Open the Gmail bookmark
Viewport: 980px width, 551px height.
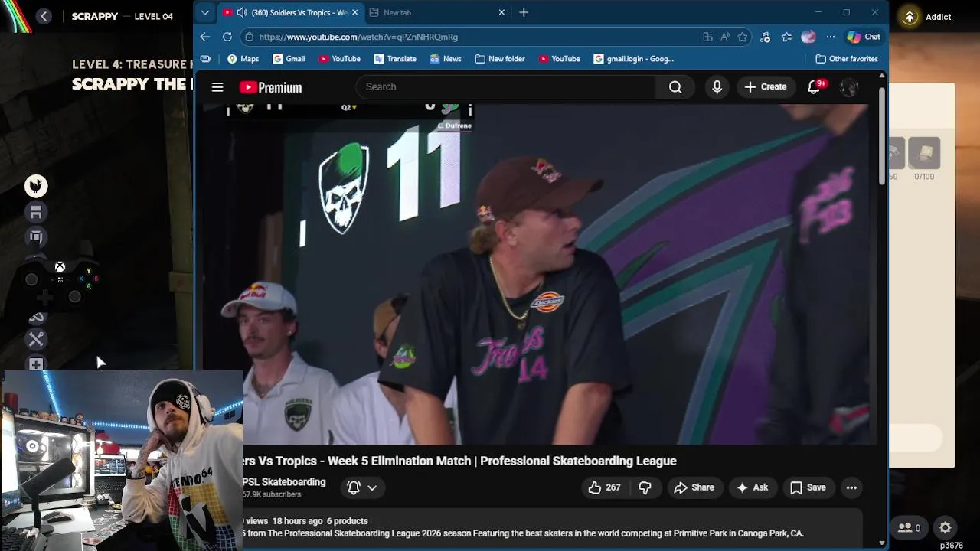click(289, 59)
